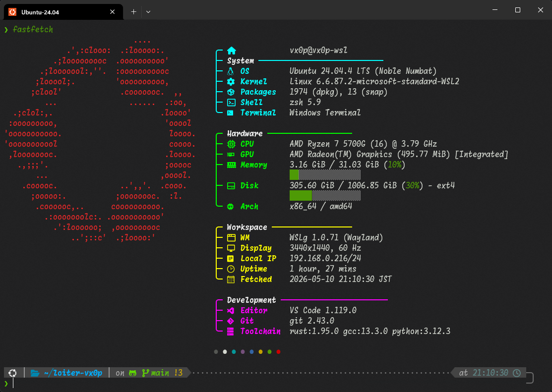Screen dimensions: 552x392
Task: Click the drive icon next to Disk
Action: pos(231,186)
